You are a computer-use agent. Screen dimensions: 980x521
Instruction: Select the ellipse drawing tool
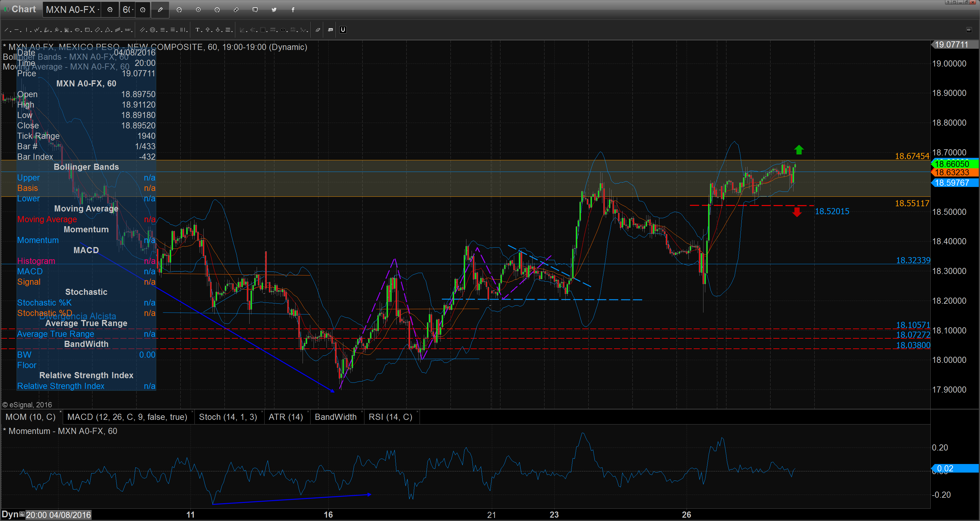[x=77, y=30]
